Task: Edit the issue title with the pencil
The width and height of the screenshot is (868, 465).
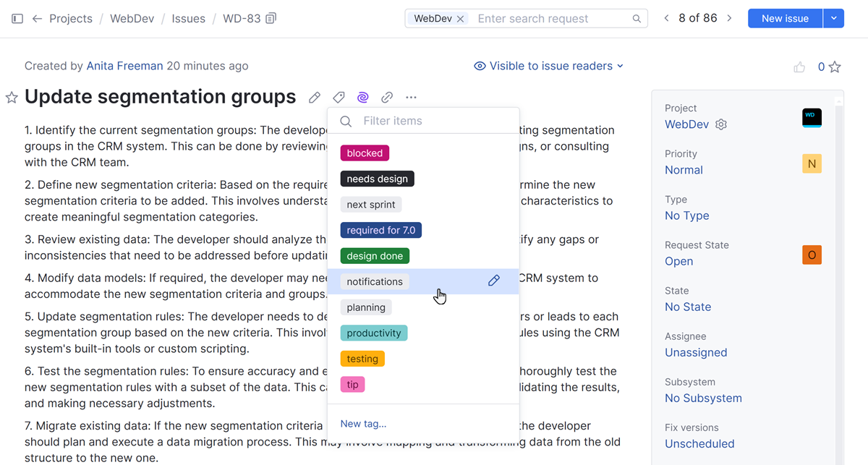Action: coord(315,98)
